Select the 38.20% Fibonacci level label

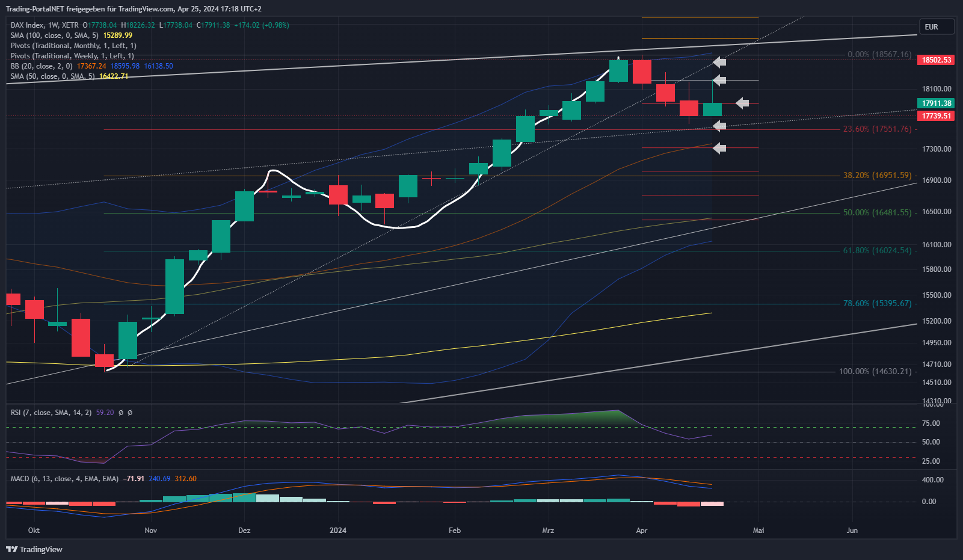point(877,176)
